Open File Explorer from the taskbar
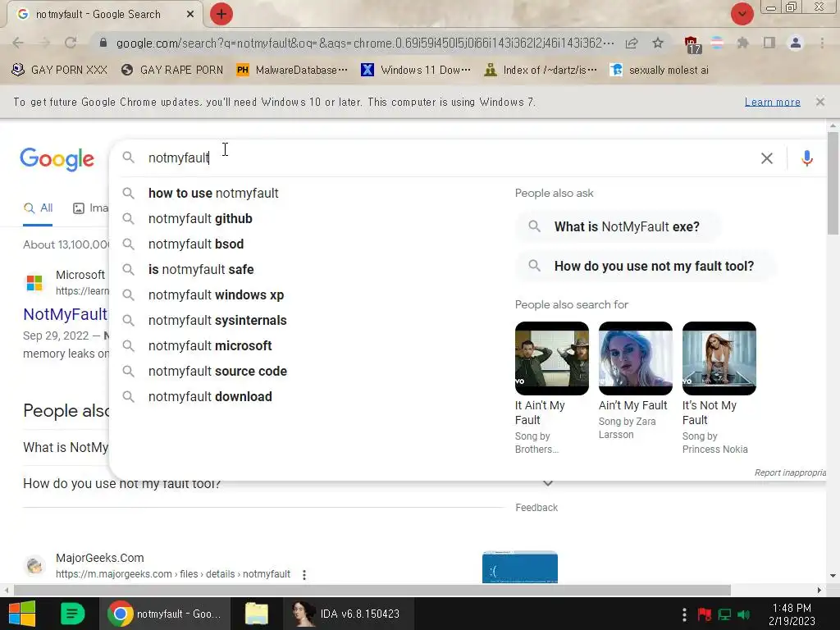This screenshot has width=840, height=630. point(257,614)
